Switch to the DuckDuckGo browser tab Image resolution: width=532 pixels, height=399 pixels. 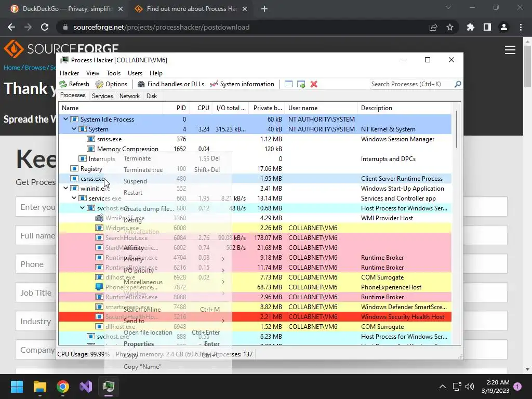tap(66, 9)
